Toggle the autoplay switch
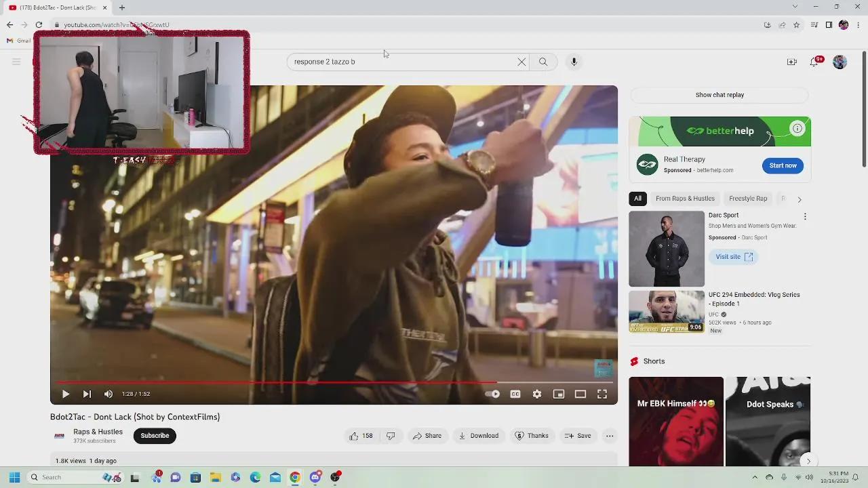 493,394
